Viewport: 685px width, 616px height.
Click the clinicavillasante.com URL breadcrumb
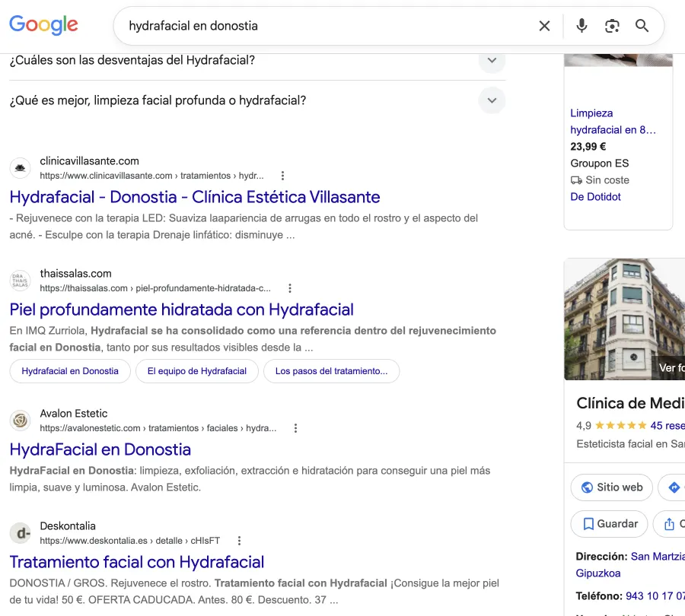[x=151, y=176]
